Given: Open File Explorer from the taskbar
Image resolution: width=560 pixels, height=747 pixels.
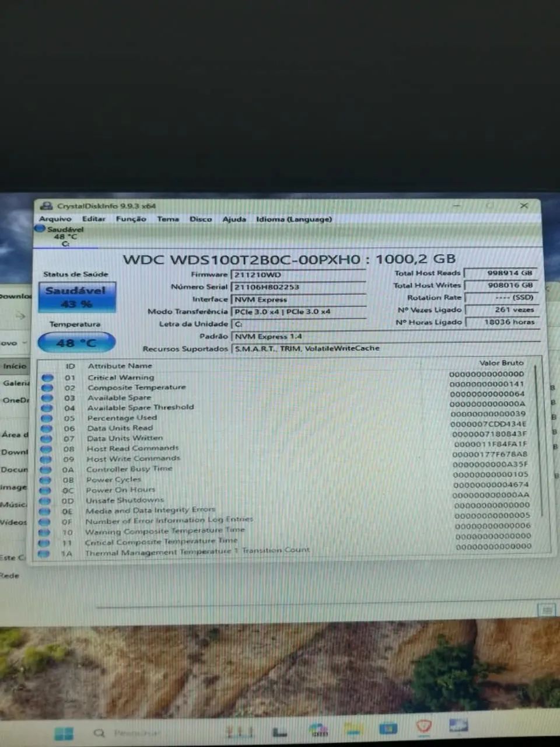Looking at the screenshot, I should (353, 729).
